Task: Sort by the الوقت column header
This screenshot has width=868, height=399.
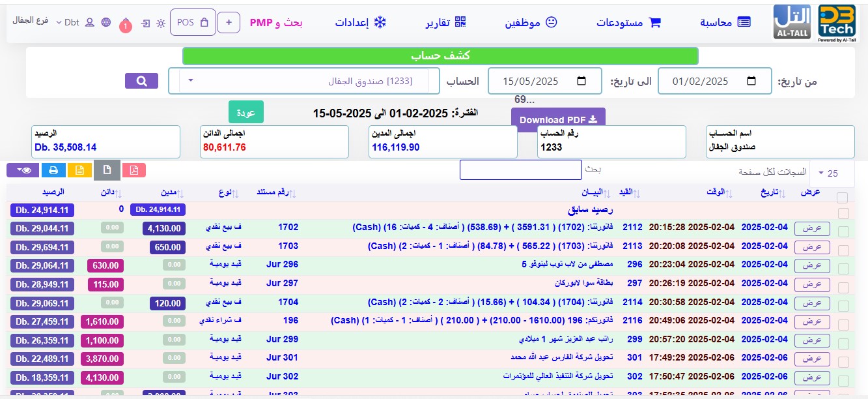Action: (720, 192)
